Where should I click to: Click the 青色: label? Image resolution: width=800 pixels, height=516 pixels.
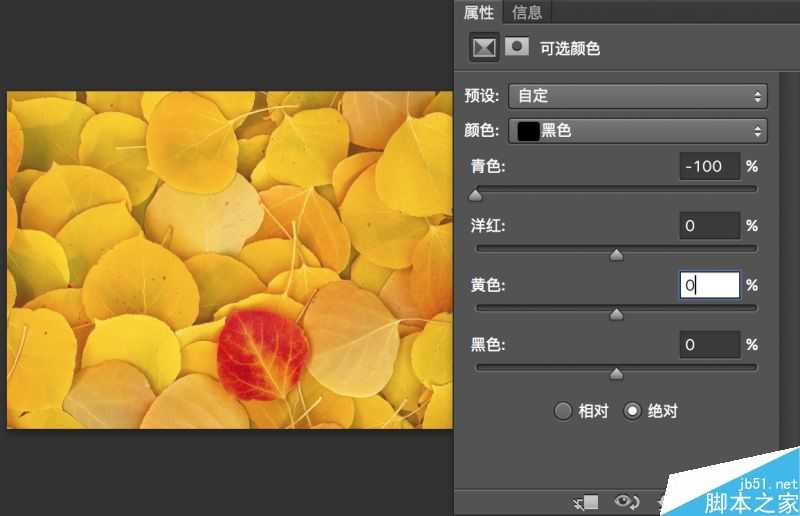pos(488,166)
